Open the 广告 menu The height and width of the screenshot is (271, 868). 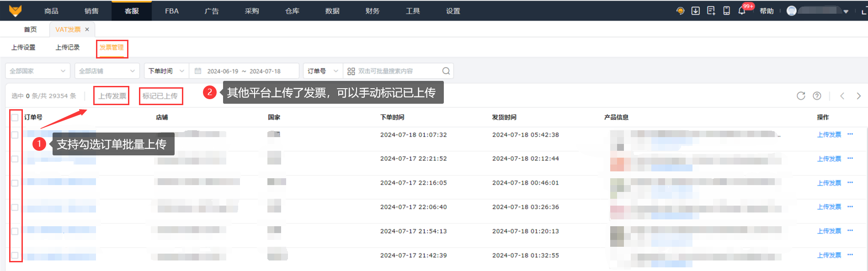[212, 11]
